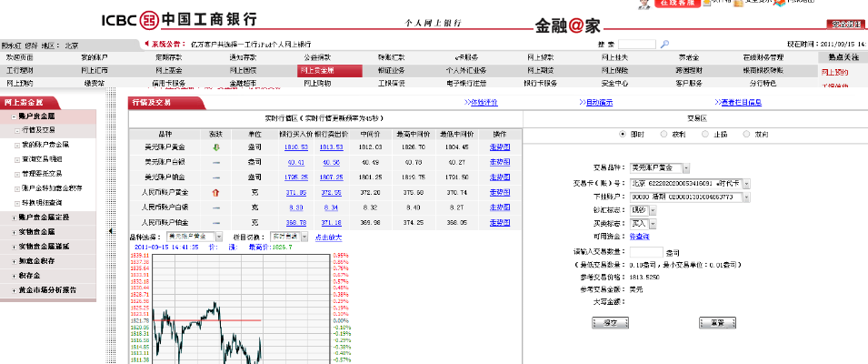The width and height of the screenshot is (868, 364).
Task: Click the sidebar collapse arrow handle
Action: click(x=112, y=232)
